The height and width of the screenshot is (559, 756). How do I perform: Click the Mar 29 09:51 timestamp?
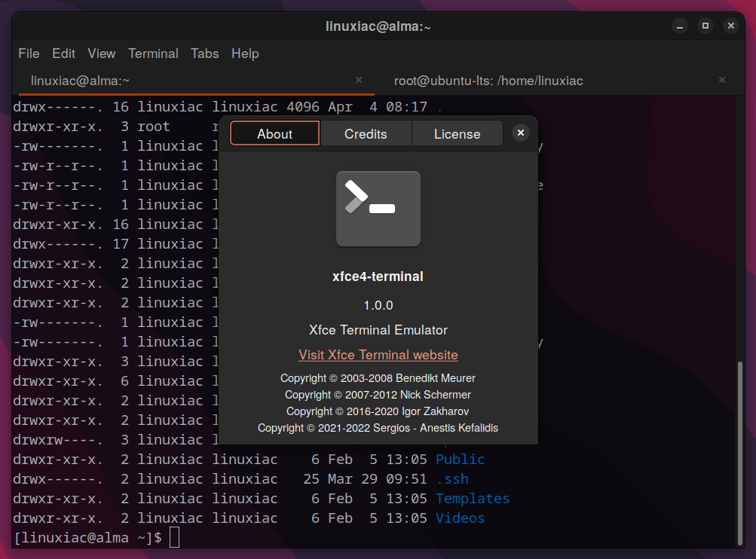coord(378,479)
